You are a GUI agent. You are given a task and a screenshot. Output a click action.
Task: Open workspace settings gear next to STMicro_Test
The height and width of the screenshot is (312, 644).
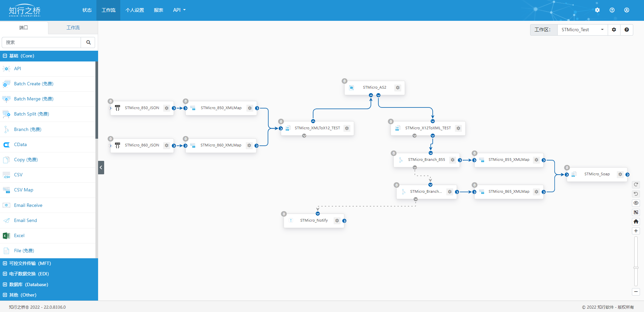coord(614,30)
